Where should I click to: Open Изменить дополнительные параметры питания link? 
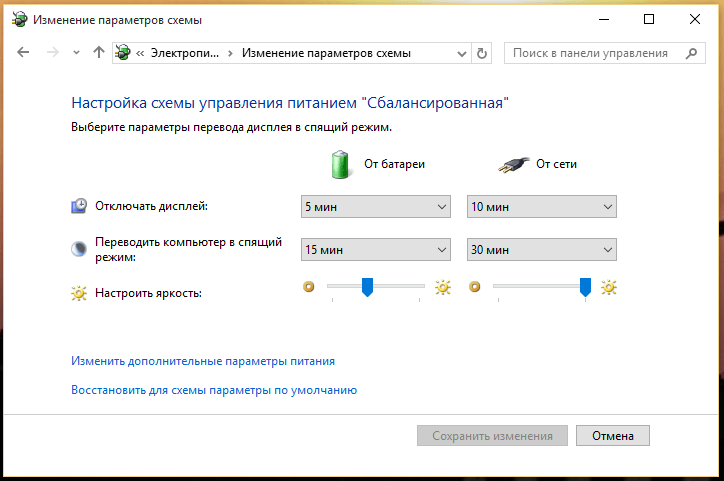(203, 361)
